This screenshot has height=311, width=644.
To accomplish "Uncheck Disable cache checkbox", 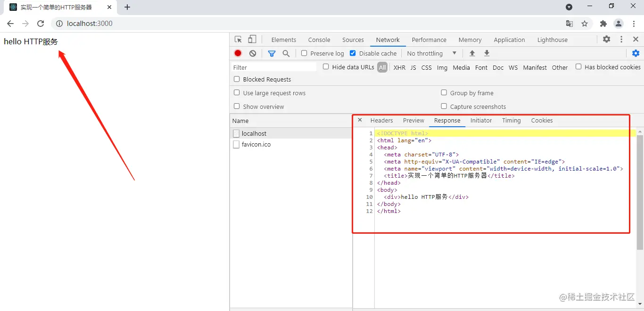I will (x=353, y=53).
